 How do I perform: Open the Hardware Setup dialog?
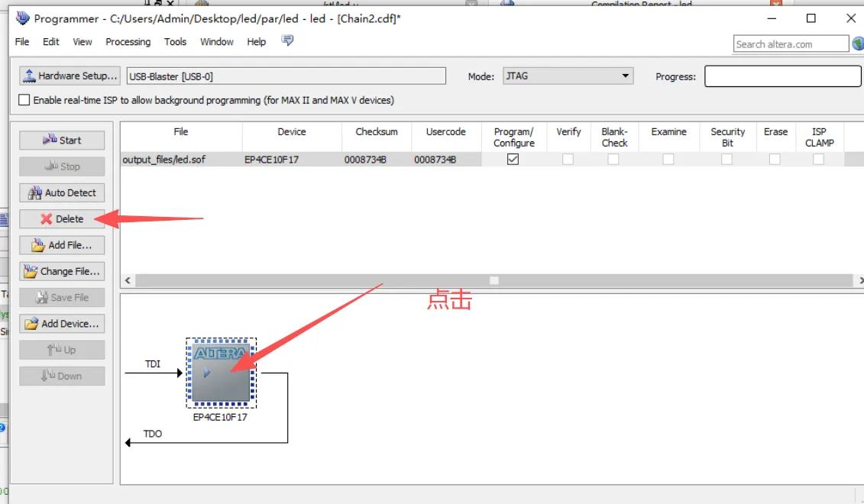tap(70, 76)
